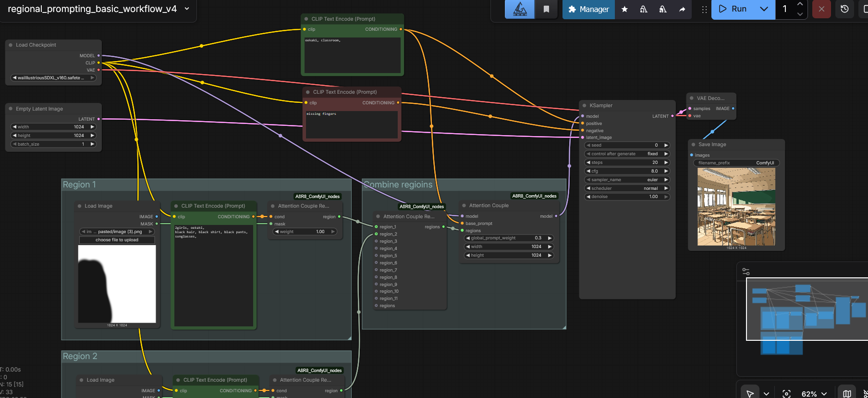The height and width of the screenshot is (398, 868).
Task: Collapse the KSampler node using its dot
Action: [585, 106]
